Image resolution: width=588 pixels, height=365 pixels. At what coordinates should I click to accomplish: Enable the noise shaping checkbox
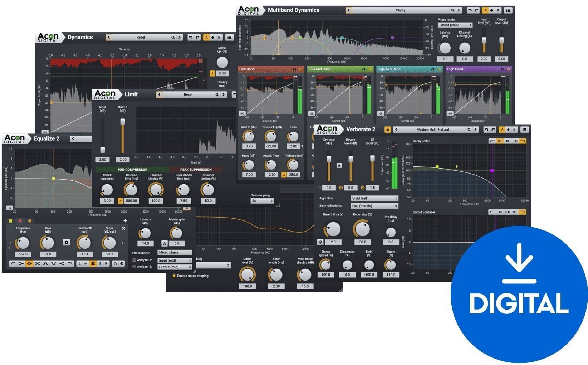pos(174,276)
